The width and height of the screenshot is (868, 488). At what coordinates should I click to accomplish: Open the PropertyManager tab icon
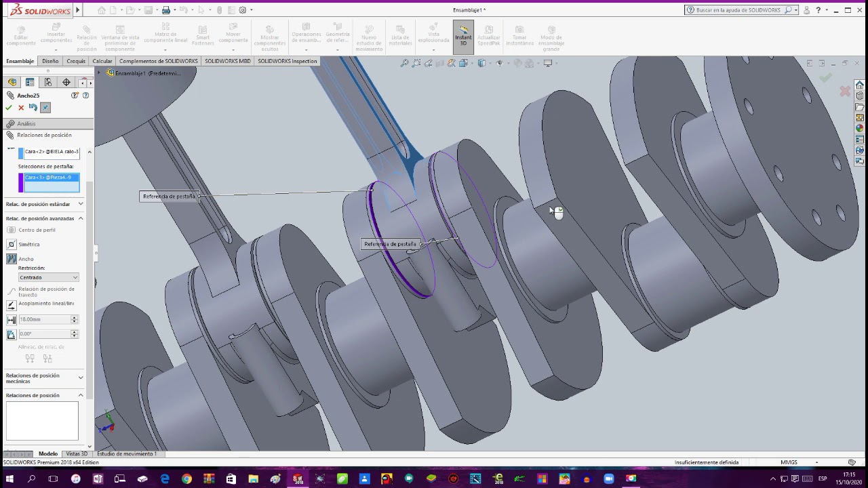[x=30, y=82]
